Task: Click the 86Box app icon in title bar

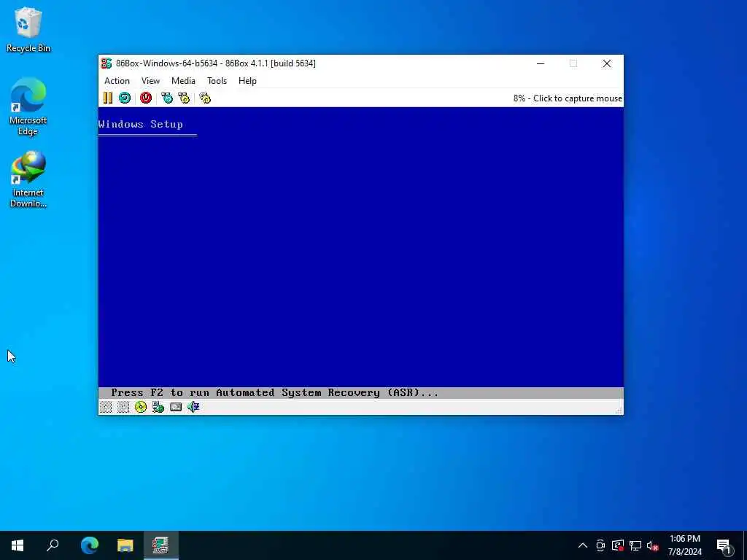Action: coord(107,63)
